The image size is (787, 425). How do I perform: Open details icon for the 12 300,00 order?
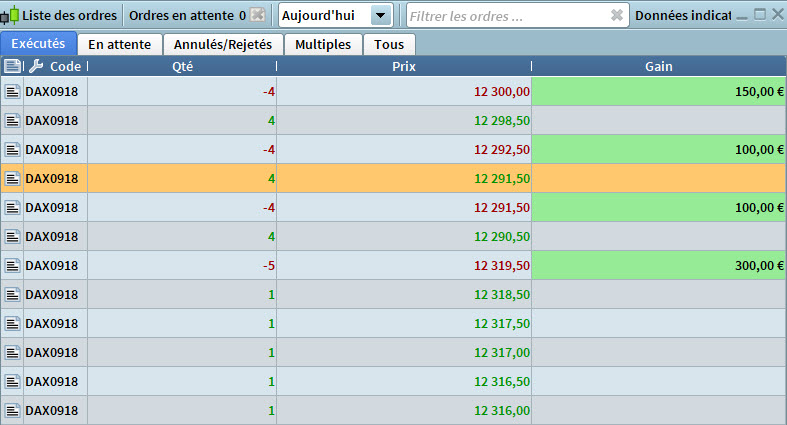click(x=12, y=91)
